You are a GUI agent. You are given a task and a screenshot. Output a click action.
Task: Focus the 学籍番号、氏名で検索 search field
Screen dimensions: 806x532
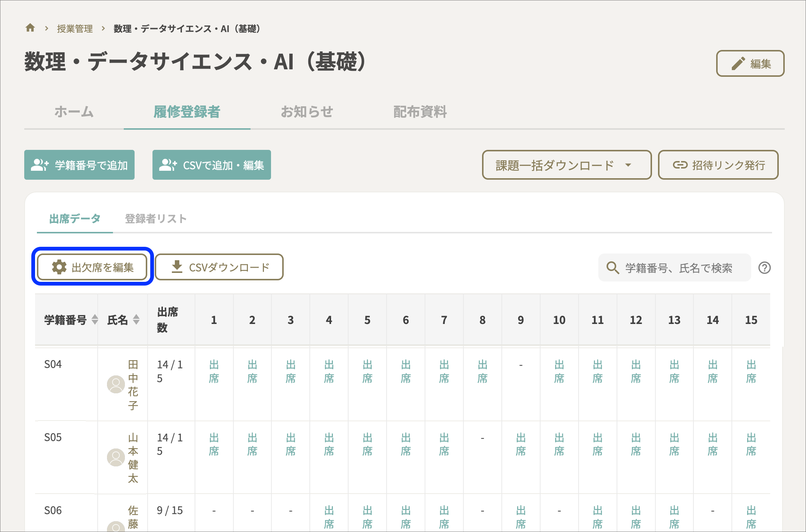674,268
